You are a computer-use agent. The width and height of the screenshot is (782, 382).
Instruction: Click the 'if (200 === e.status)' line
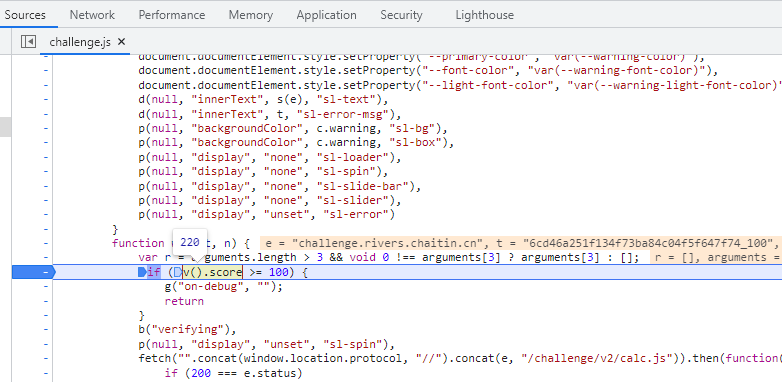point(233,373)
